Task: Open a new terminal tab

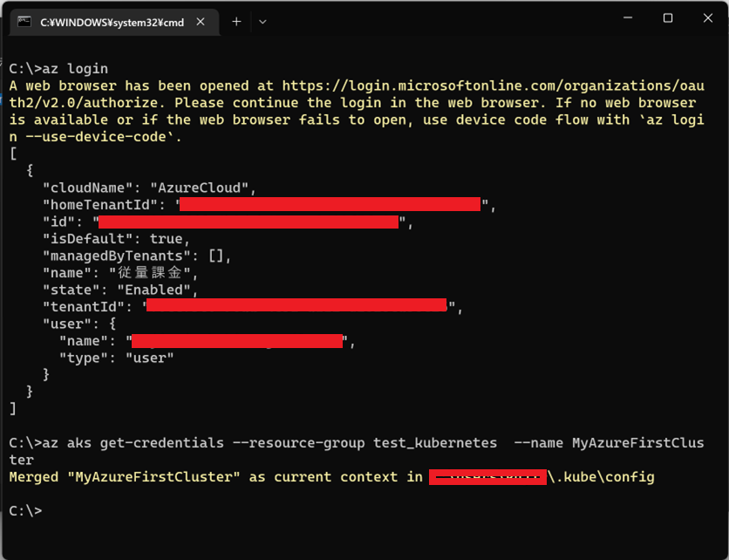Action: tap(236, 22)
